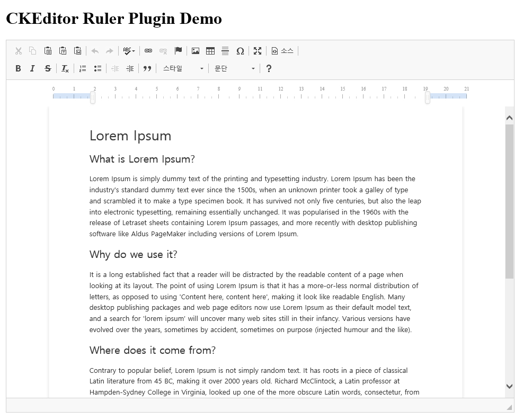523x420 pixels.
Task: Click the editor resize grip in the bottom corner
Action: (509, 407)
